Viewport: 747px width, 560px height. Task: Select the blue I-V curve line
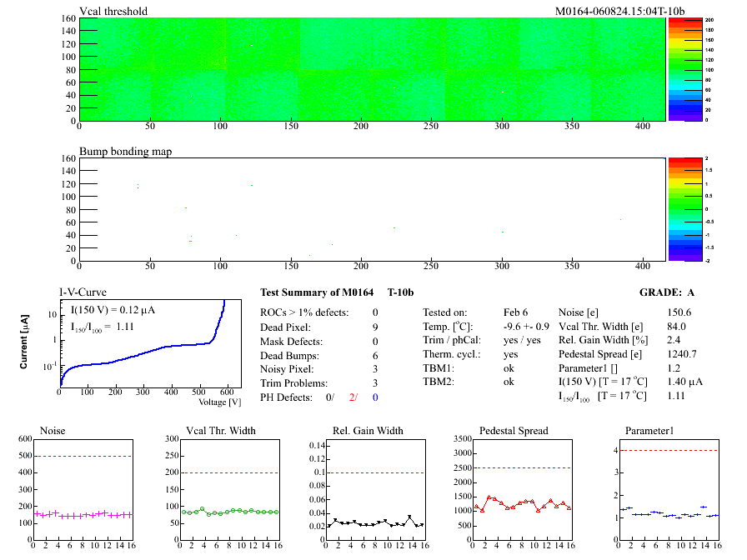[167, 356]
